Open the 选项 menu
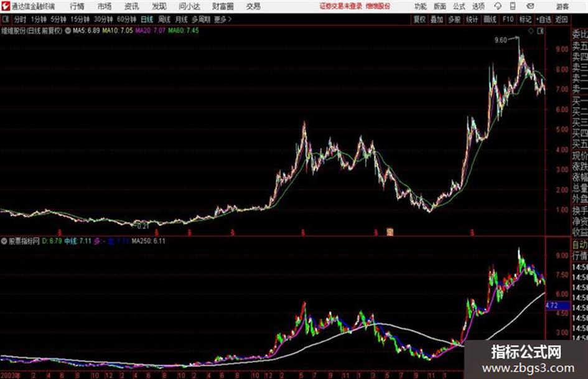This screenshot has height=379, width=588. click(x=478, y=6)
